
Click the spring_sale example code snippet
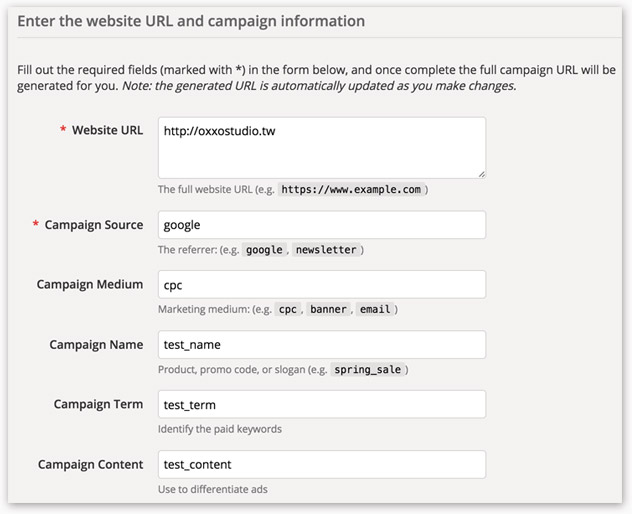(x=367, y=370)
